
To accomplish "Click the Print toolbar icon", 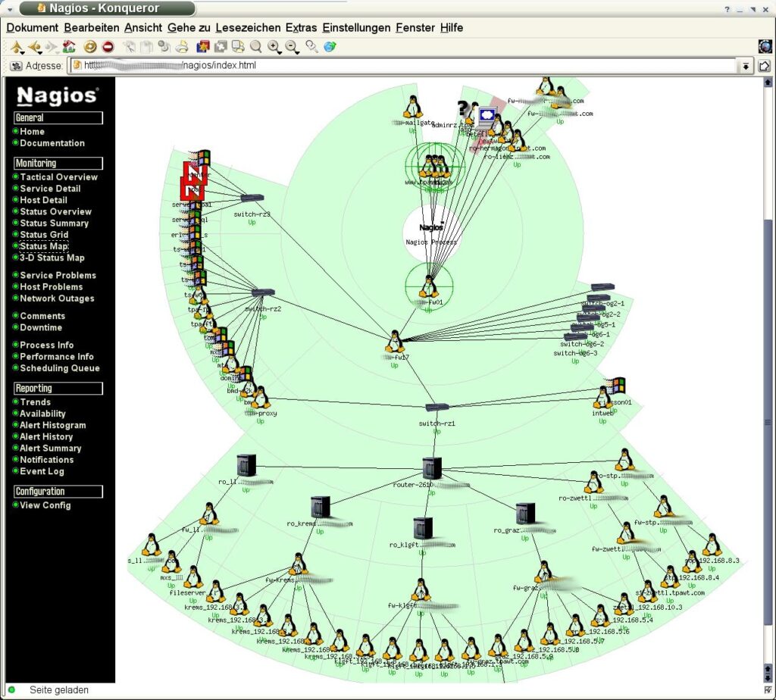I will pyautogui.click(x=182, y=47).
